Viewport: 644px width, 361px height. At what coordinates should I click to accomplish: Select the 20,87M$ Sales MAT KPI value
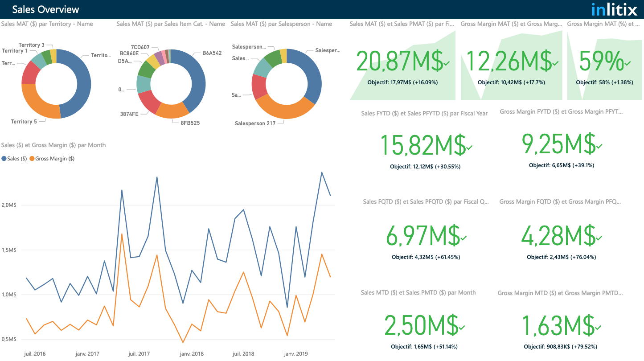(400, 61)
